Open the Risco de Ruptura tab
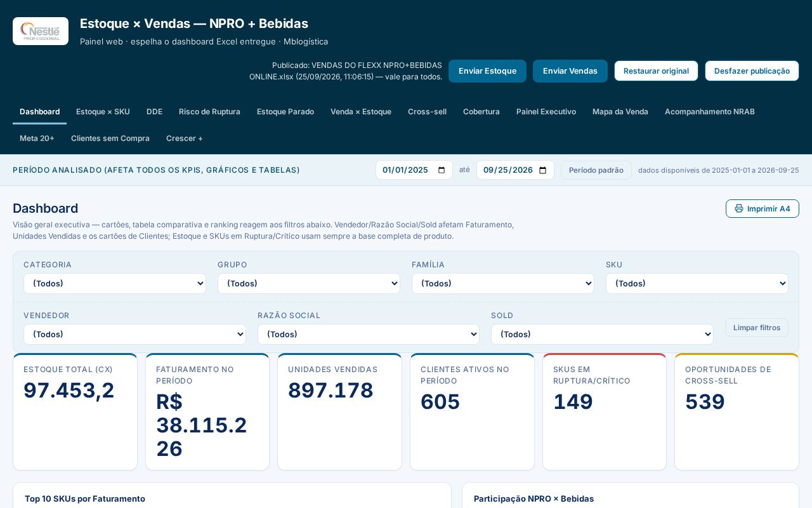812x508 pixels. (x=209, y=112)
